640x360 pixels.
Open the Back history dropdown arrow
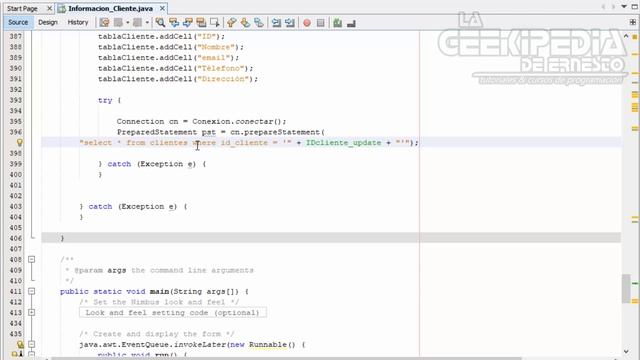pyautogui.click(x=127, y=23)
